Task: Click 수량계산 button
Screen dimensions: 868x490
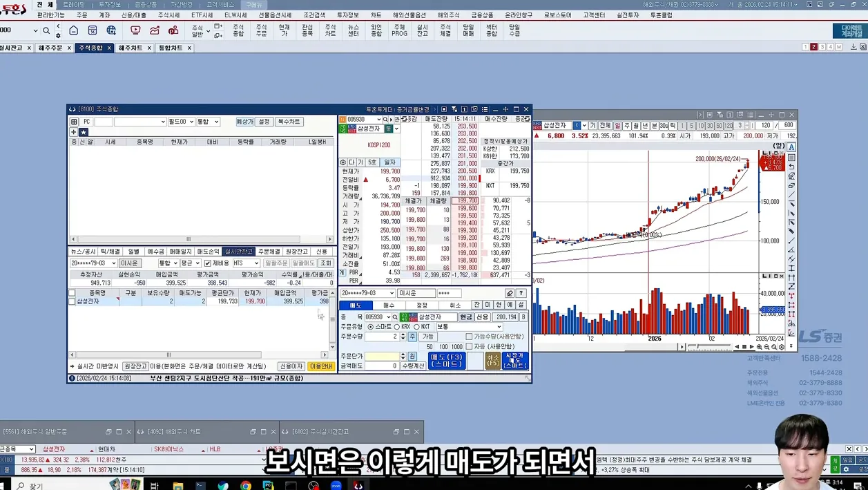Action: tap(413, 366)
